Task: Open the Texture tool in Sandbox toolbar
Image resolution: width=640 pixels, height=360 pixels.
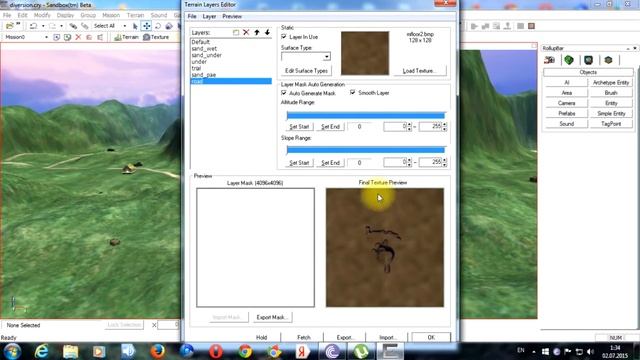Action: (156, 37)
